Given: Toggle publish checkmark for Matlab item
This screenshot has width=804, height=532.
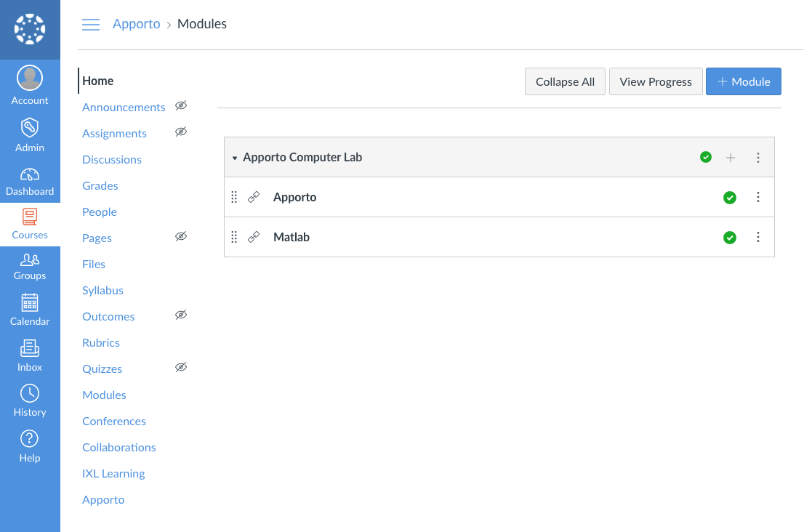Looking at the screenshot, I should [730, 238].
